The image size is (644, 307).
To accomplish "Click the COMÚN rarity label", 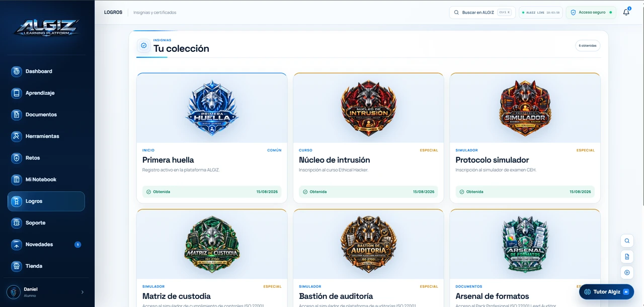I will coord(274,150).
